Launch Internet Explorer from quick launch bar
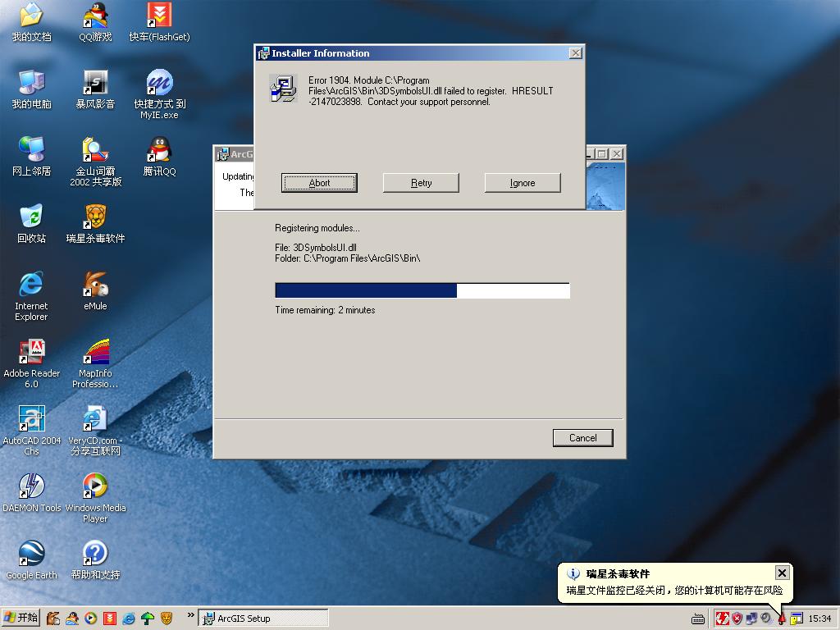The height and width of the screenshot is (630, 840). 129,619
